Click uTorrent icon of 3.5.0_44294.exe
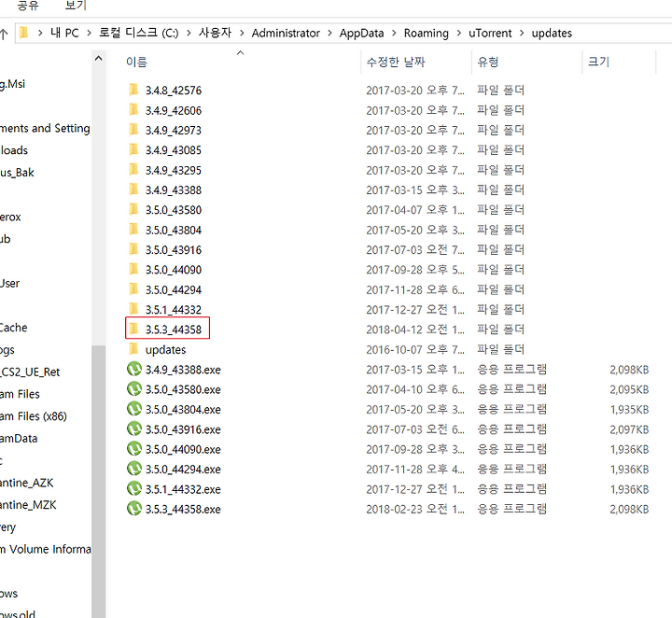Screen dimensions: 672x618 [134, 469]
